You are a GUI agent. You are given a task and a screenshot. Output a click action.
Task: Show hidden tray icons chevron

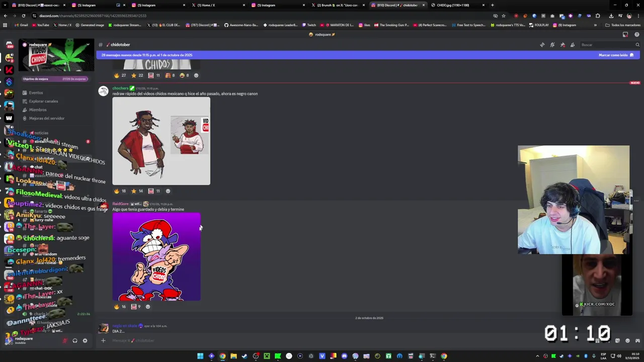point(538,356)
